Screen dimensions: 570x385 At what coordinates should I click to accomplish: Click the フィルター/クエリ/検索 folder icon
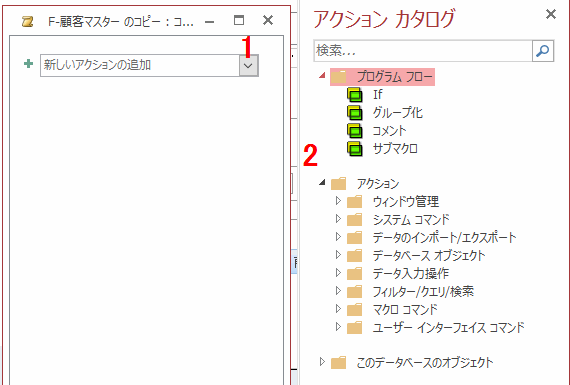[354, 291]
